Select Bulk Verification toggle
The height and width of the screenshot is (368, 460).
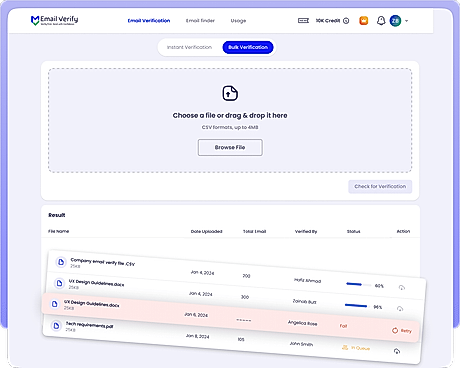coord(248,47)
